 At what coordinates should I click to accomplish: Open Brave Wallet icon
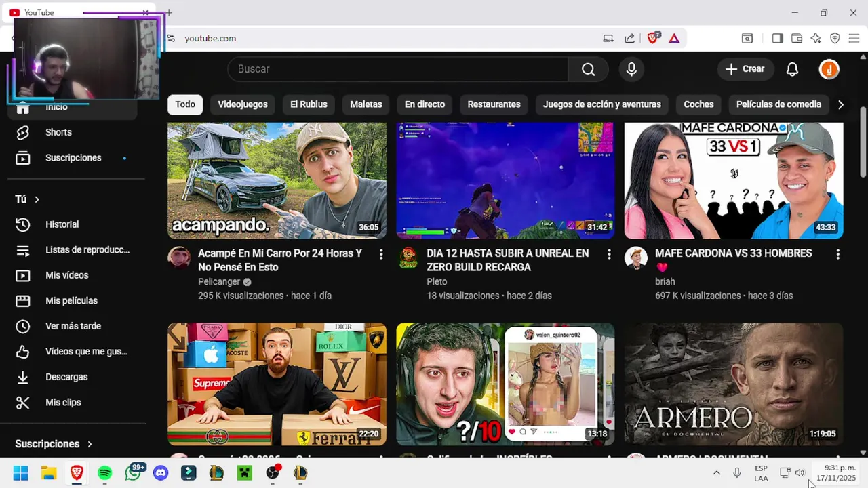[x=797, y=39]
